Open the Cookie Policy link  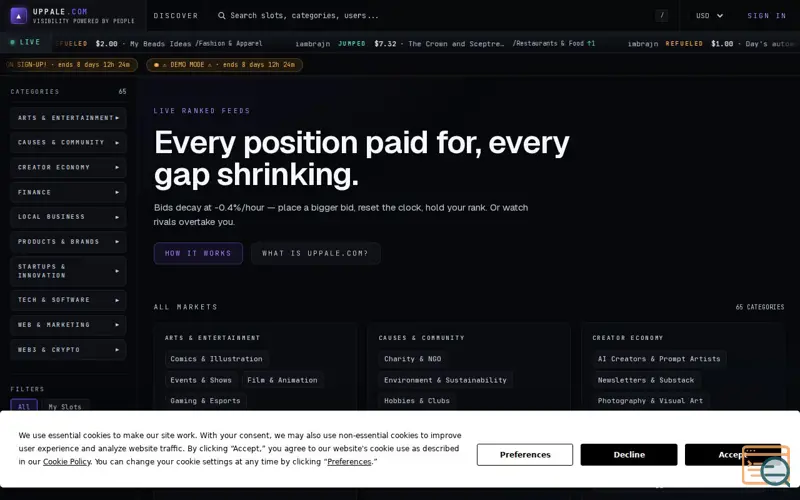tap(67, 462)
